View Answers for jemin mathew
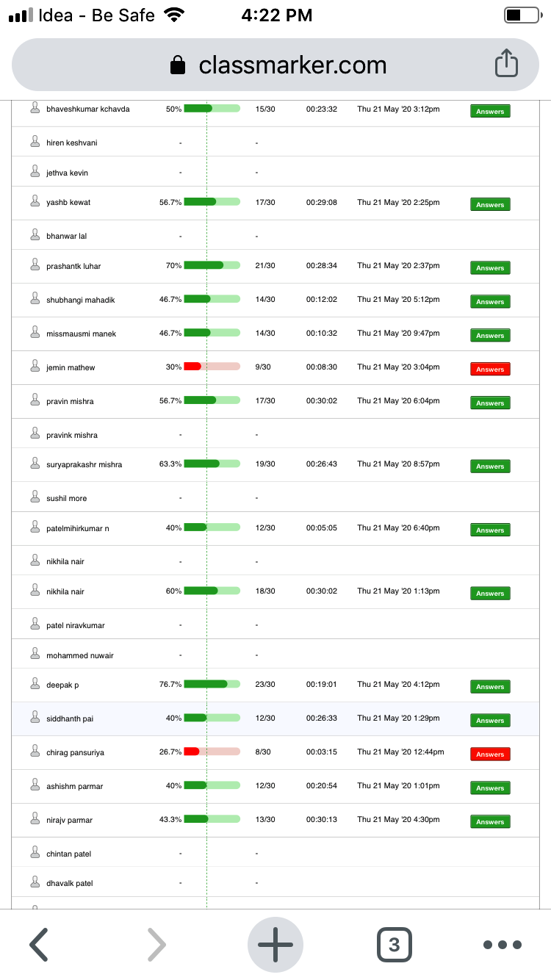The image size is (551, 980). pos(490,369)
